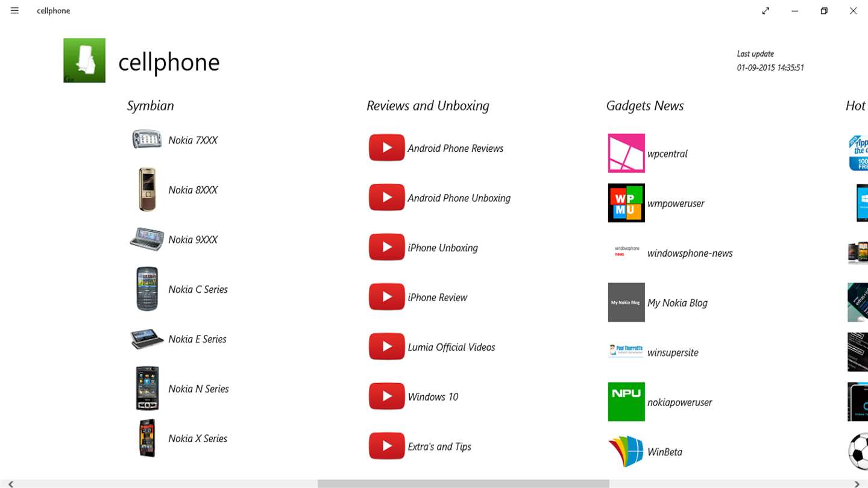Screen dimensions: 868x488
Task: Open the winsupersite feed label
Action: pyautogui.click(x=673, y=352)
